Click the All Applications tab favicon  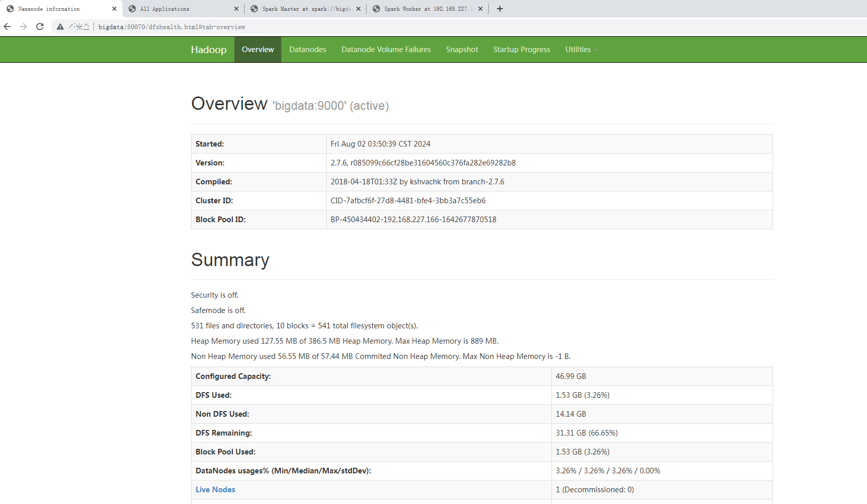pos(132,9)
